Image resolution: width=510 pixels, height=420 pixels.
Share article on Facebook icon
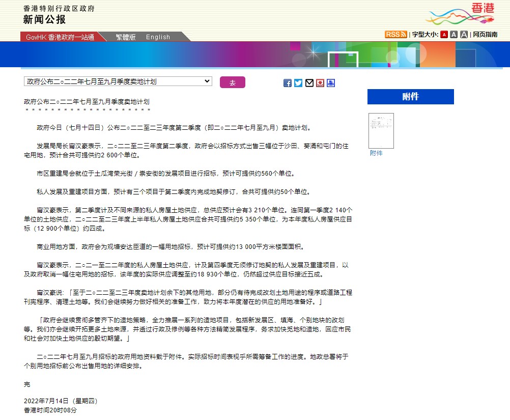[288, 83]
